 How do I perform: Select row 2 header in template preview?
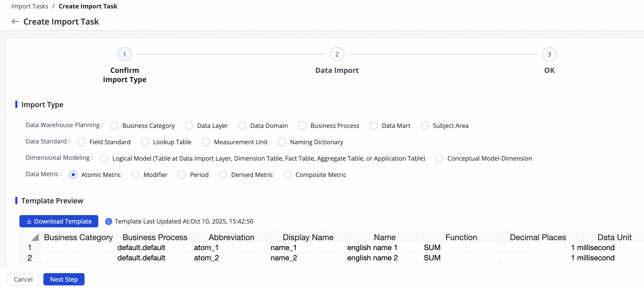point(30,258)
